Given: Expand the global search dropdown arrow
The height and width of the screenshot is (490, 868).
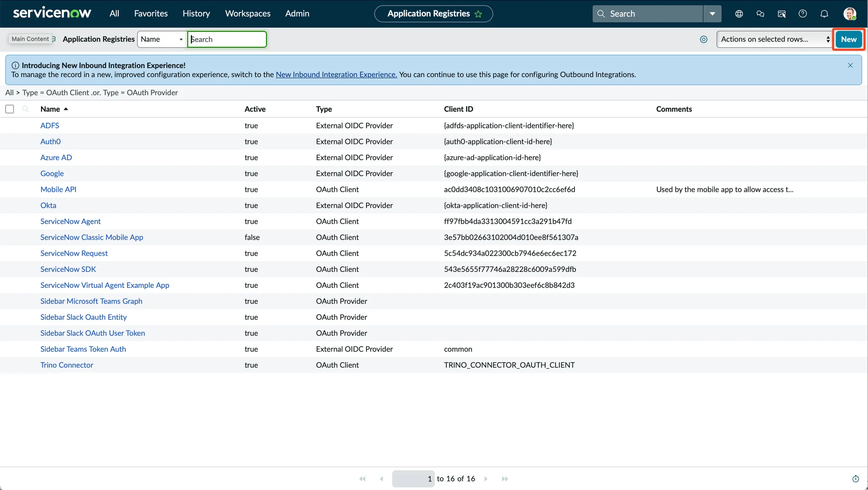Looking at the screenshot, I should point(712,14).
